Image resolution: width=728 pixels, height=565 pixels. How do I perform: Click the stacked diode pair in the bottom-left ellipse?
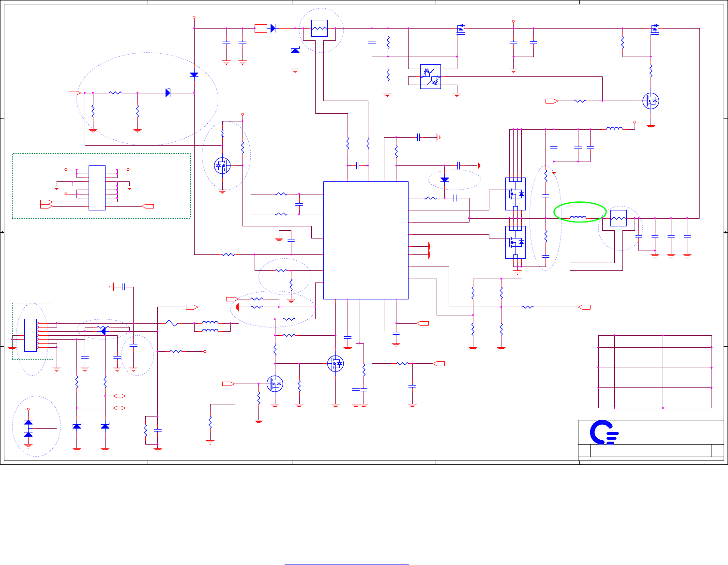coord(28,429)
